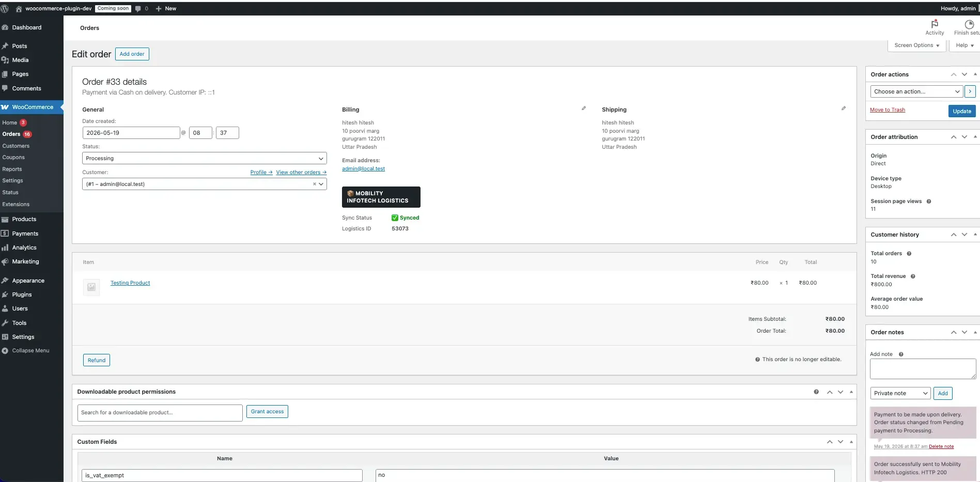The height and width of the screenshot is (482, 980).
Task: Open the Status dropdown showing Processing
Action: [205, 158]
